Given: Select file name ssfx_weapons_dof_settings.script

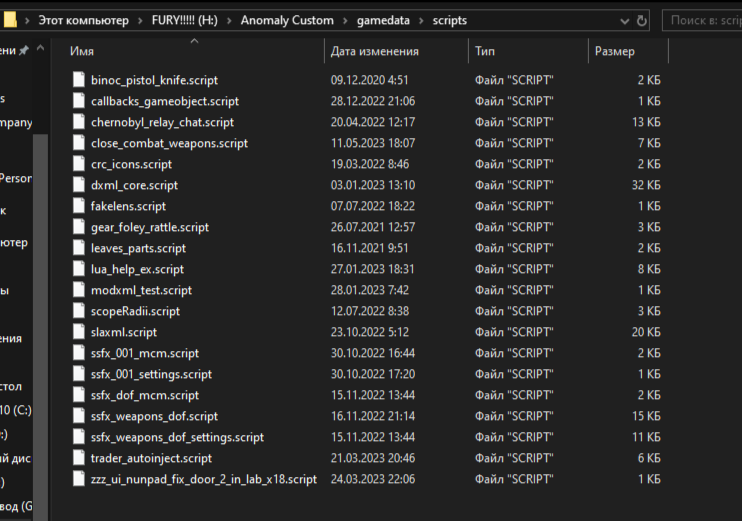Looking at the screenshot, I should click(x=177, y=437).
